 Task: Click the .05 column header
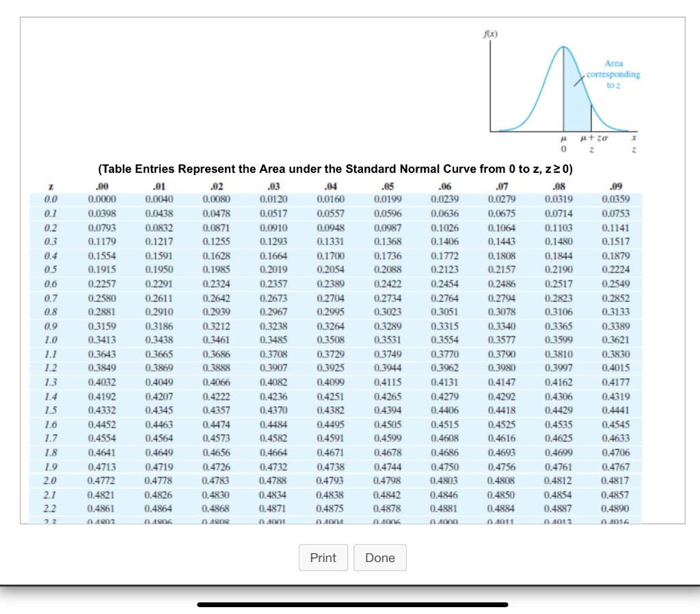[x=388, y=186]
